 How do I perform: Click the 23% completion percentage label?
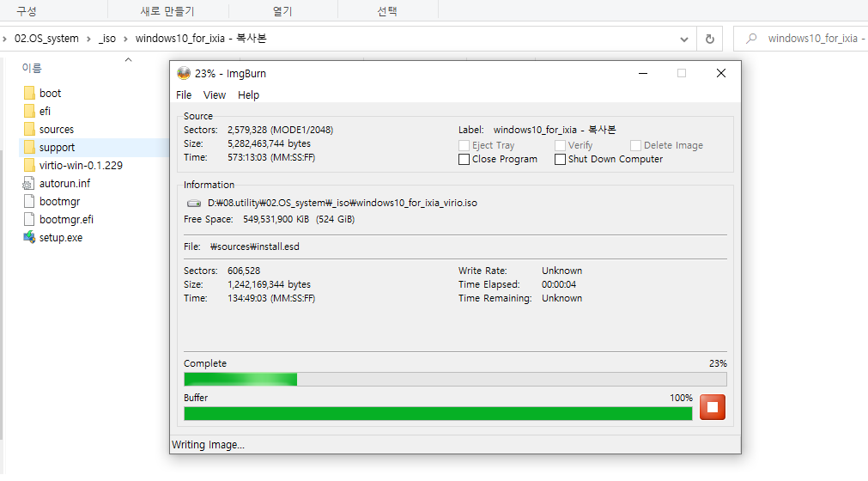pyautogui.click(x=718, y=363)
